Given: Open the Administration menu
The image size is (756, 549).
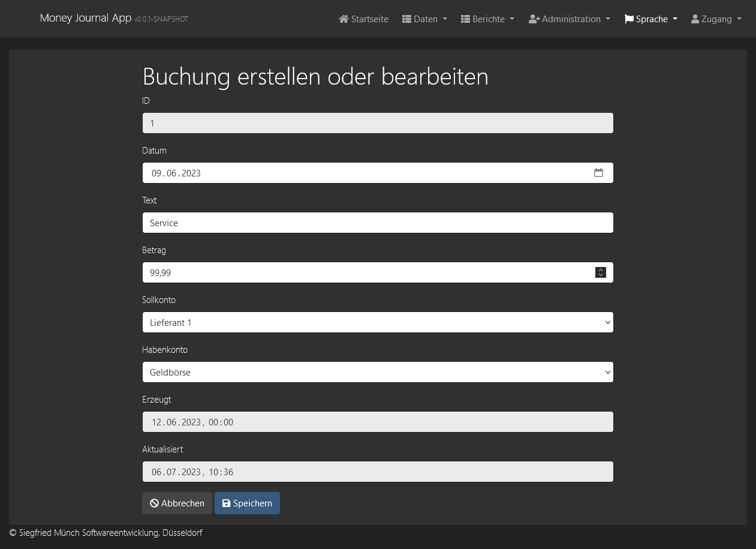Looking at the screenshot, I should click(x=571, y=19).
